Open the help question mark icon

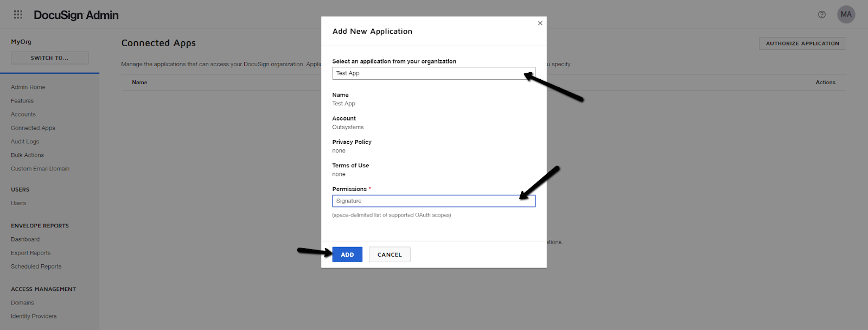822,15
